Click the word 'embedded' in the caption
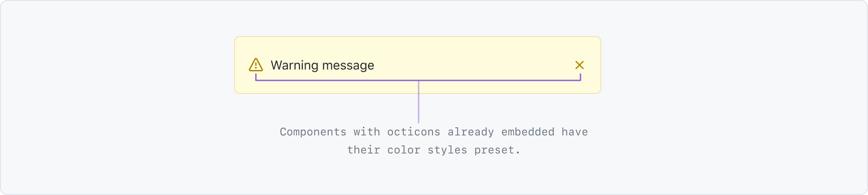 528,132
